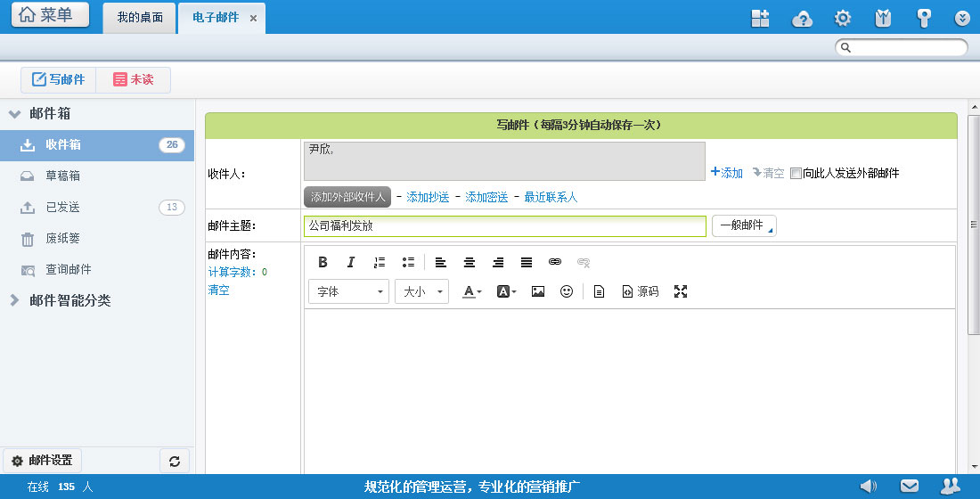Toggle bold formatting in editor

click(x=323, y=262)
